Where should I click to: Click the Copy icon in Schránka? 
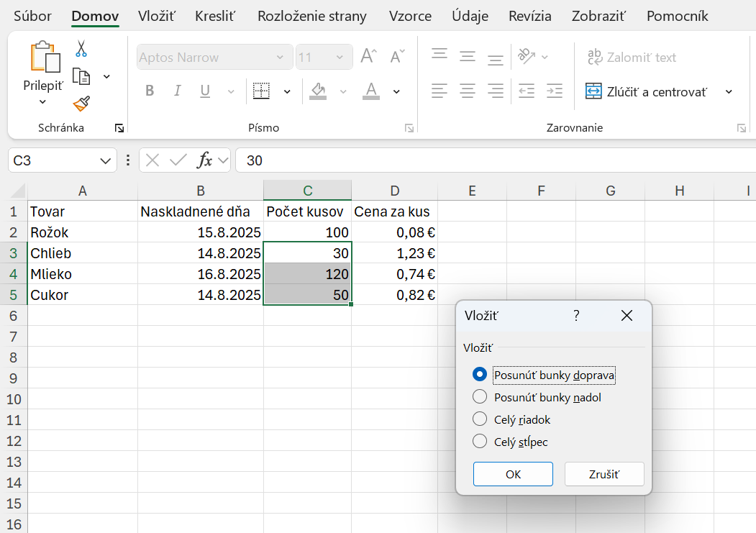click(81, 77)
